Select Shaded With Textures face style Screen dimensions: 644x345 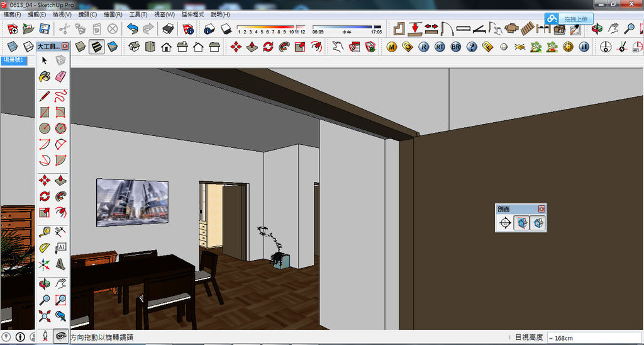pos(96,47)
